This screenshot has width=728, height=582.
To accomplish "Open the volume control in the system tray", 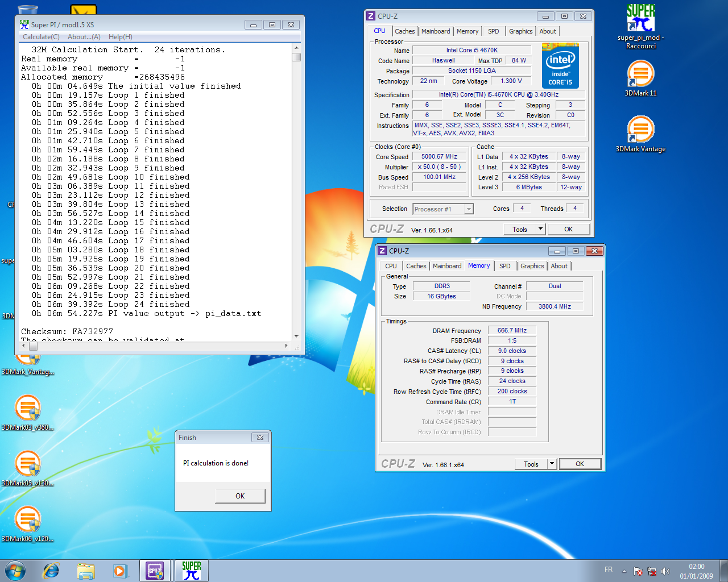I will [665, 571].
